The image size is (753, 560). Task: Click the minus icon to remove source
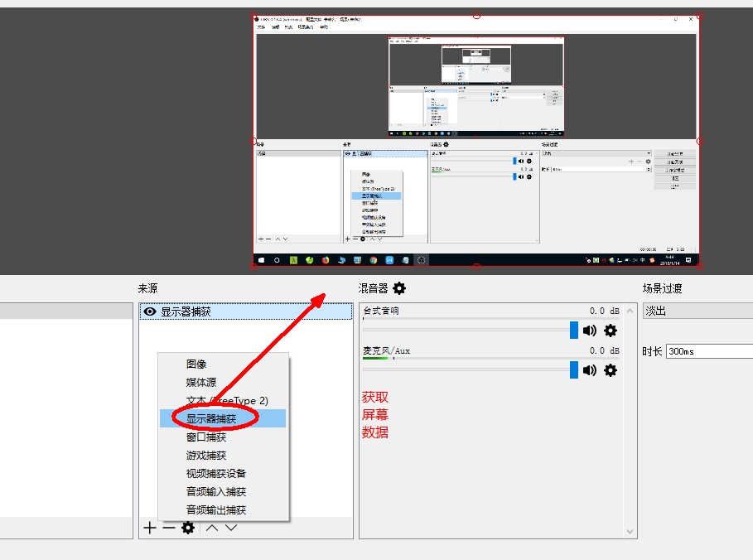(x=168, y=528)
